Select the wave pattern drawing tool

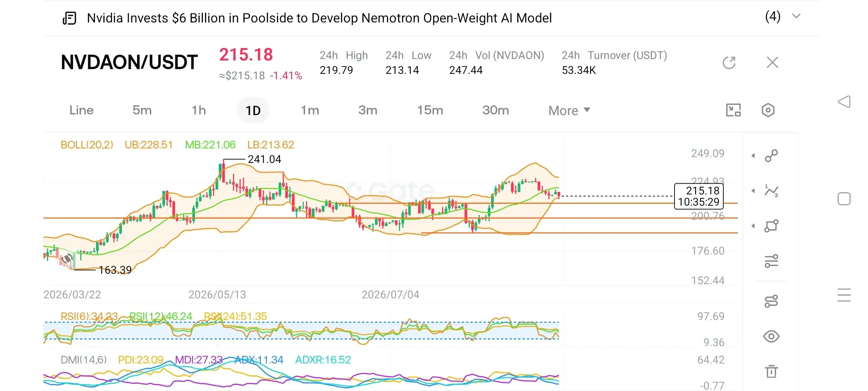tap(771, 191)
